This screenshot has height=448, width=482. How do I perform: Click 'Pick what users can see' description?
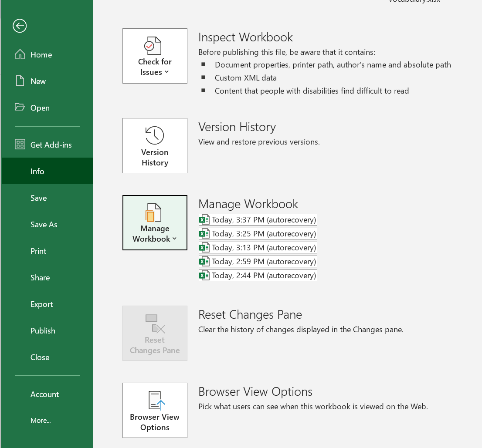pos(313,407)
